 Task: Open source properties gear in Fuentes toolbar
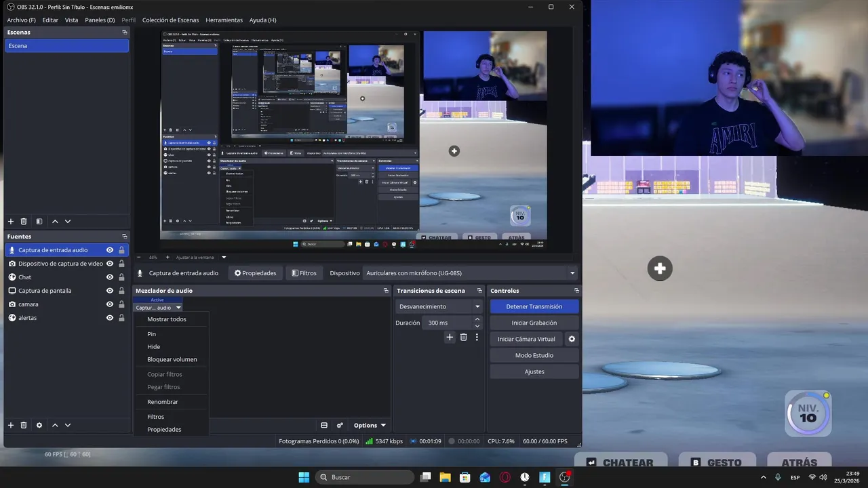pyautogui.click(x=39, y=426)
